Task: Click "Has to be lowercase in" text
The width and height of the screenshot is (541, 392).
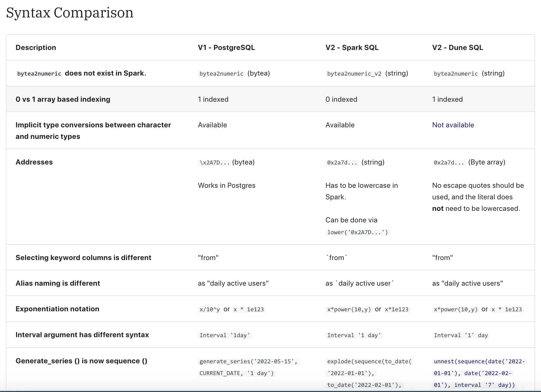Action: 362,185
